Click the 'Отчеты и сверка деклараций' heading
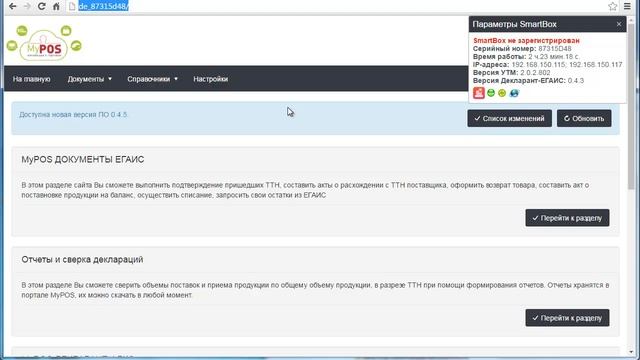The image size is (640, 360). click(x=82, y=259)
